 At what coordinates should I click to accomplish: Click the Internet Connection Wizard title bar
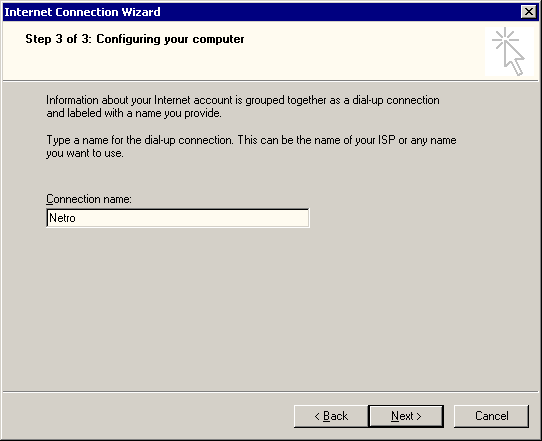point(261,12)
